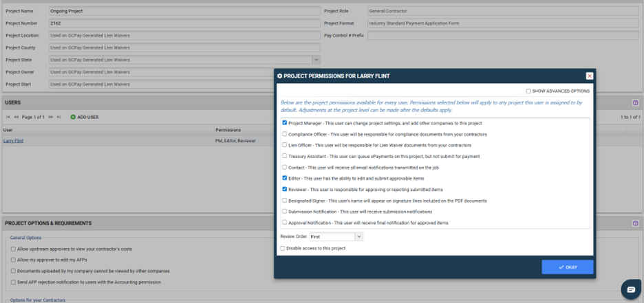Enable the Designated Signer permission
The width and height of the screenshot is (644, 303).
(285, 201)
